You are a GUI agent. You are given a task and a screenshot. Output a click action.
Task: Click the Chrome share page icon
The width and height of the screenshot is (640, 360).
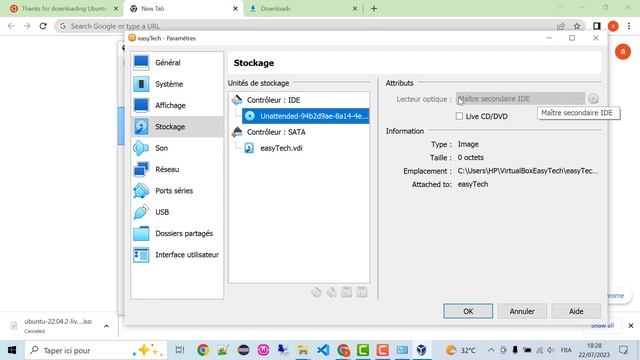click(561, 26)
